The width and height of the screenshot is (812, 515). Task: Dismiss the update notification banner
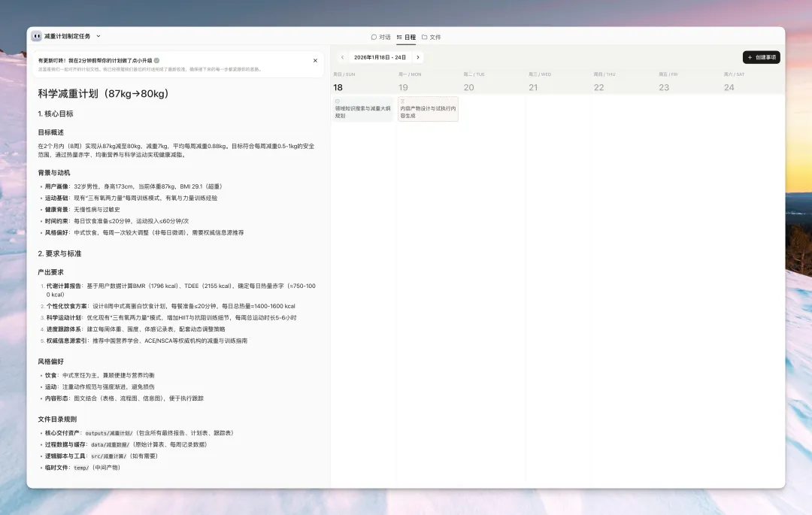[x=315, y=60]
